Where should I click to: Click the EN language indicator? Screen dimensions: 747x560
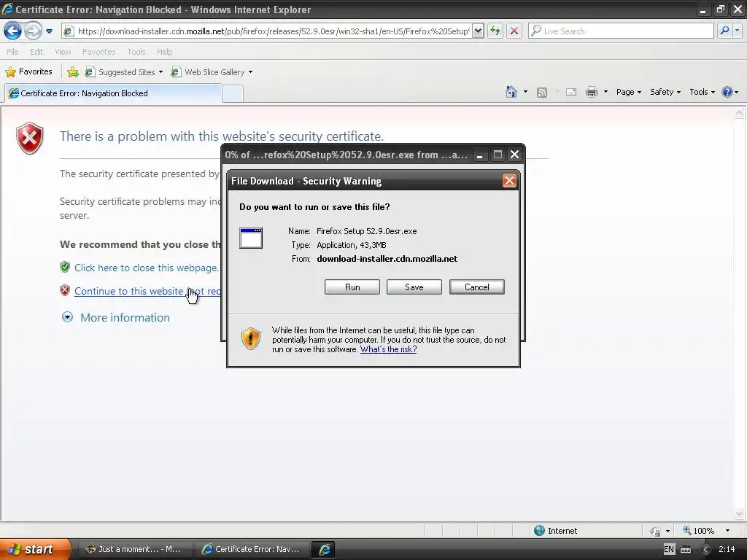[669, 549]
